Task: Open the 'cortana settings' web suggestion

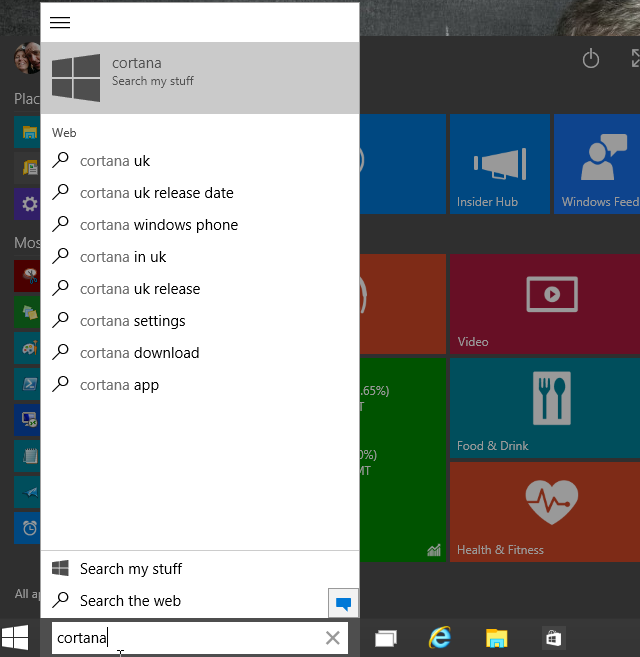Action: tap(200, 321)
